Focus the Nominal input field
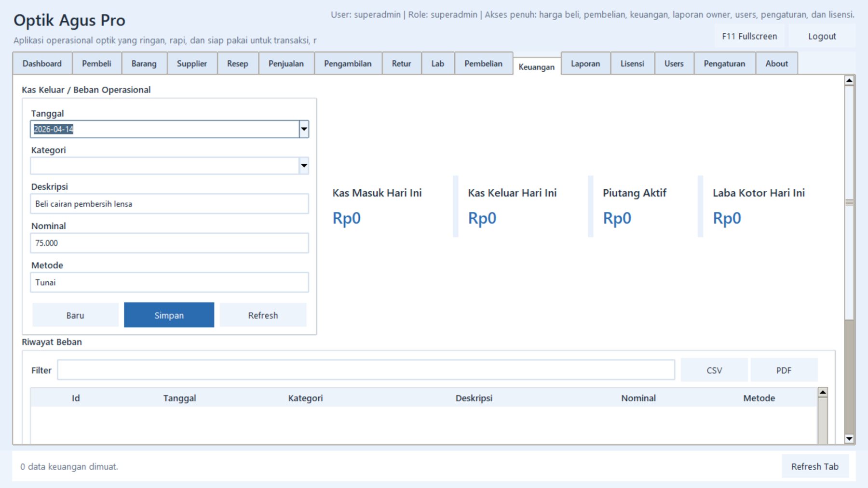The image size is (868, 488). tap(169, 243)
